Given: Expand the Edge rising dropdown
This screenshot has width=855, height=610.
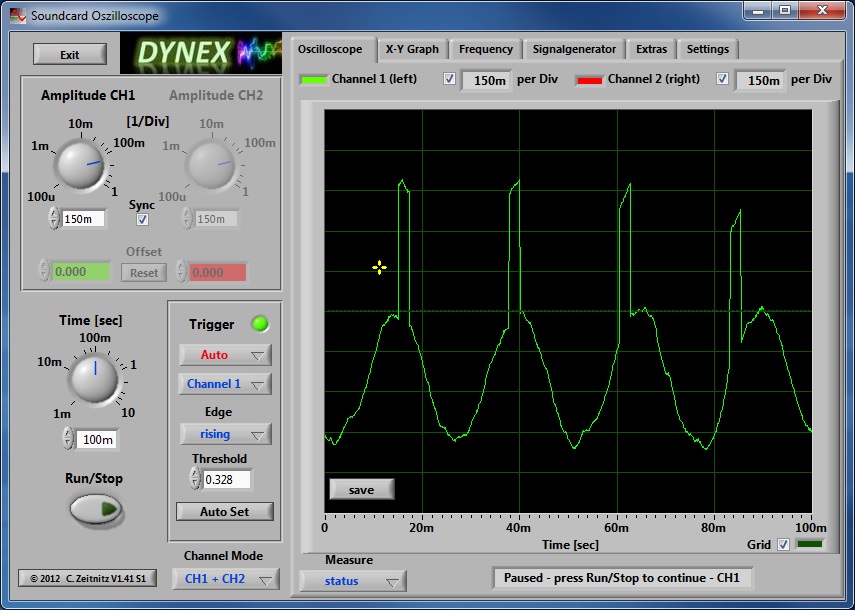Looking at the screenshot, I should (225, 434).
